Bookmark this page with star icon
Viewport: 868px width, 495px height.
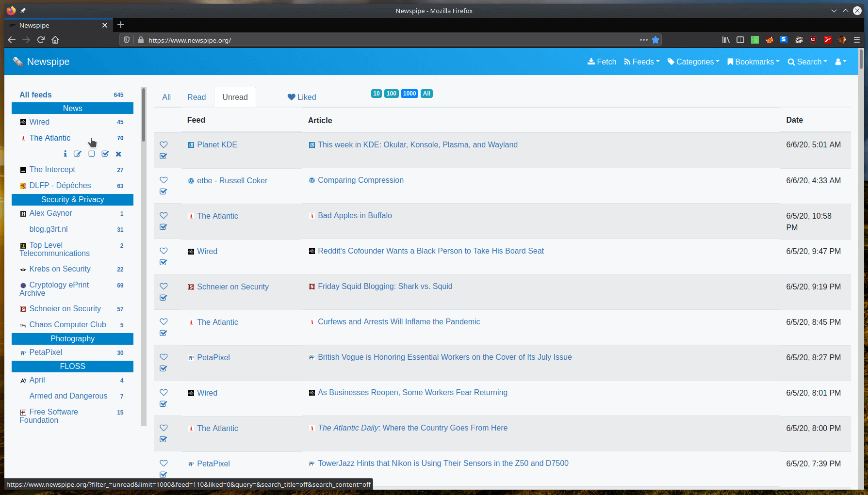click(x=655, y=40)
